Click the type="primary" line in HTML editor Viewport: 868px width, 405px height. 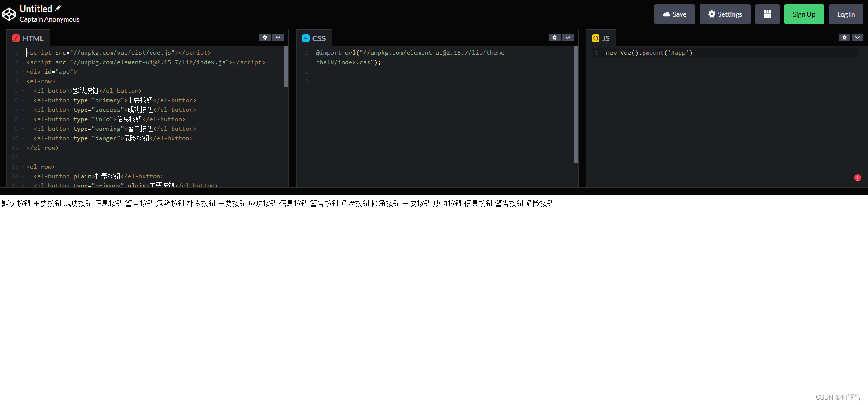(x=115, y=100)
